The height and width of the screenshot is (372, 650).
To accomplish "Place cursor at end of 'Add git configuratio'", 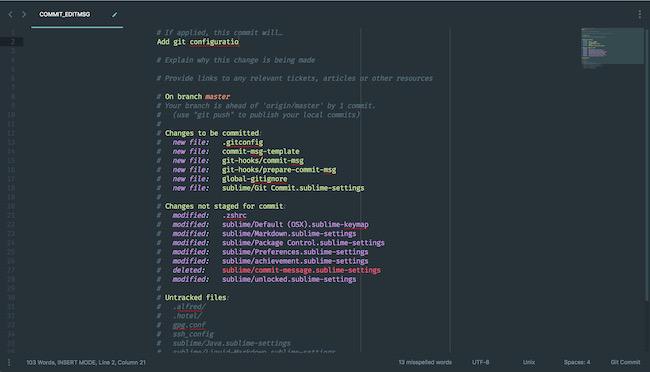I will [239, 42].
